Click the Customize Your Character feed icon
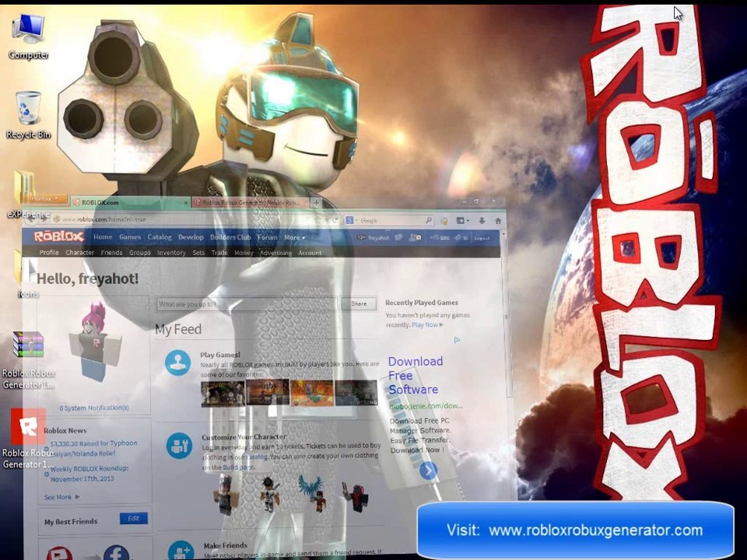This screenshot has width=747, height=560. coord(179,446)
